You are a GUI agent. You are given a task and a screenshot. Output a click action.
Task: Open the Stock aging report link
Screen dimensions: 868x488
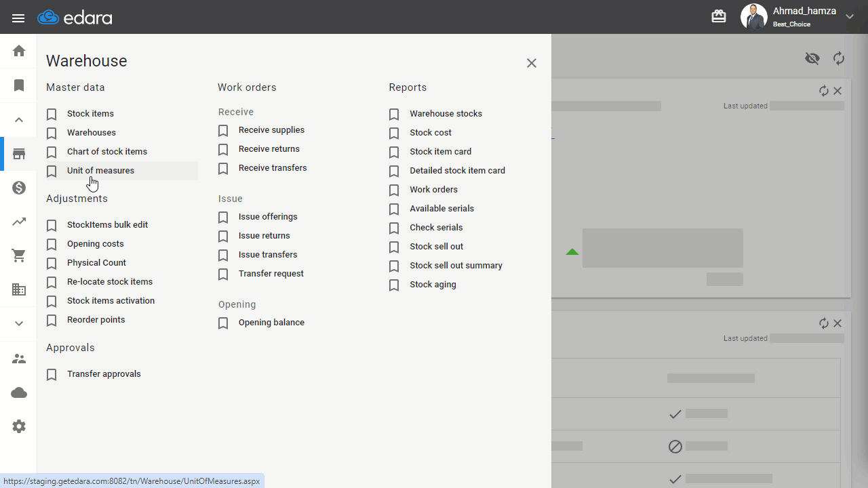(433, 285)
